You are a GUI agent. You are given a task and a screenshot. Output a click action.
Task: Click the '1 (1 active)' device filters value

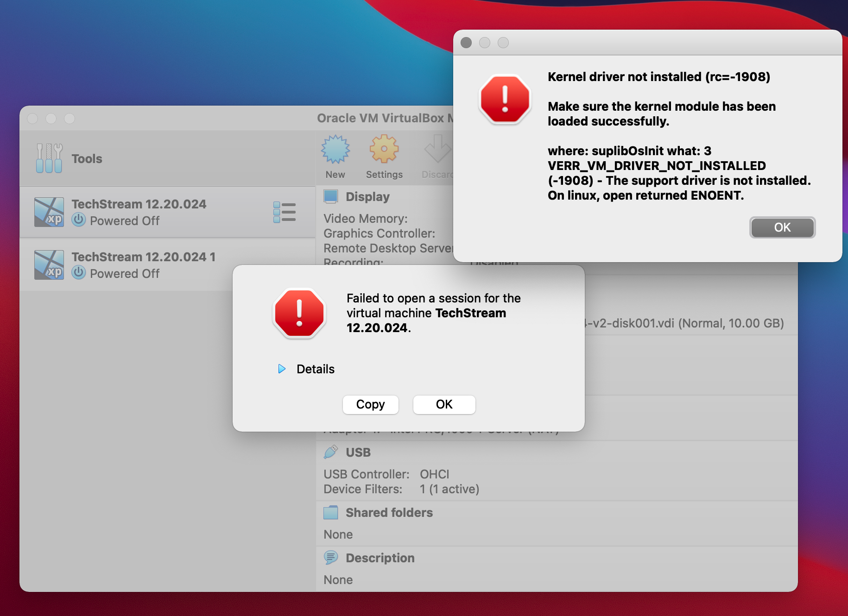(x=449, y=489)
